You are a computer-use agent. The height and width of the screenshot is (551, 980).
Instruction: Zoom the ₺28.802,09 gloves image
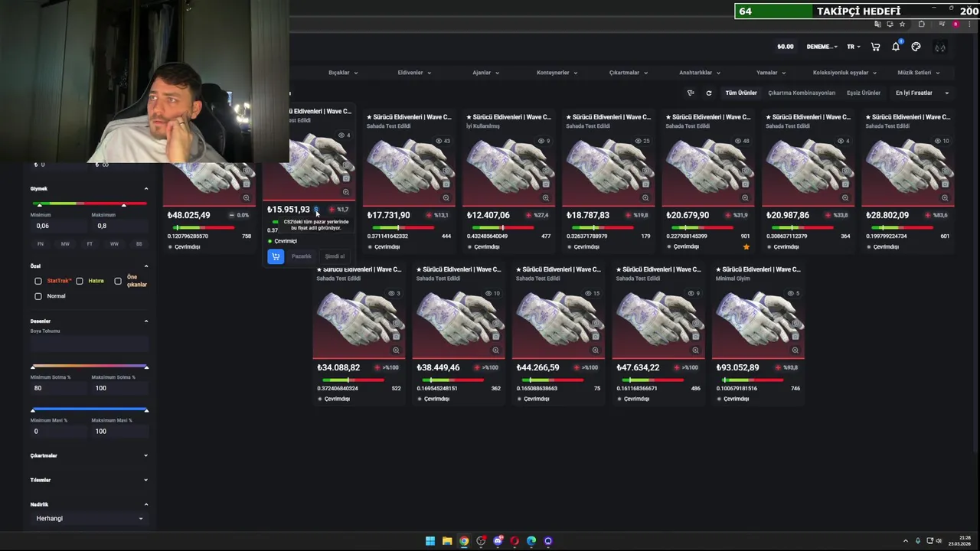tap(945, 197)
